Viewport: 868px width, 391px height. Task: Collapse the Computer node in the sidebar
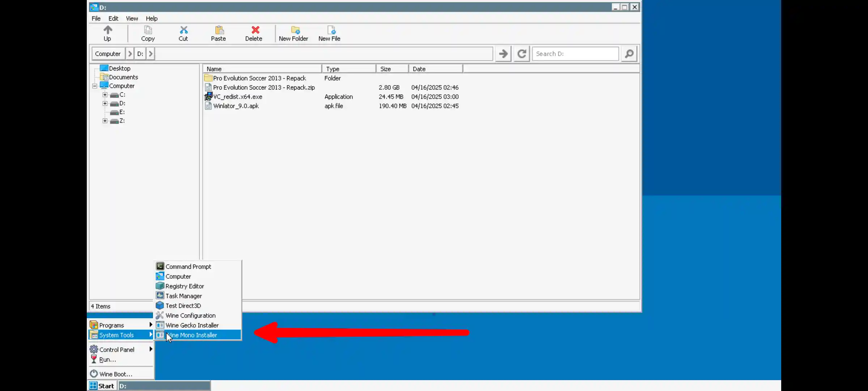click(x=94, y=86)
